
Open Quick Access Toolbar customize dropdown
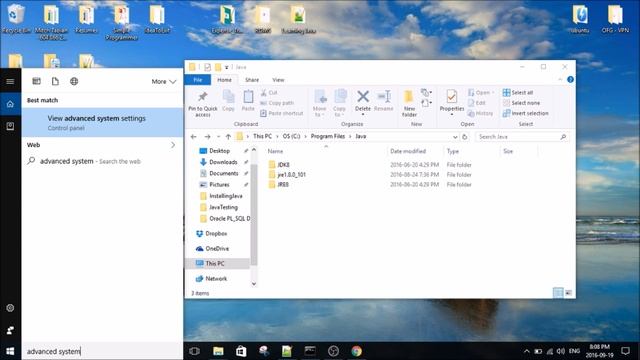pos(227,67)
